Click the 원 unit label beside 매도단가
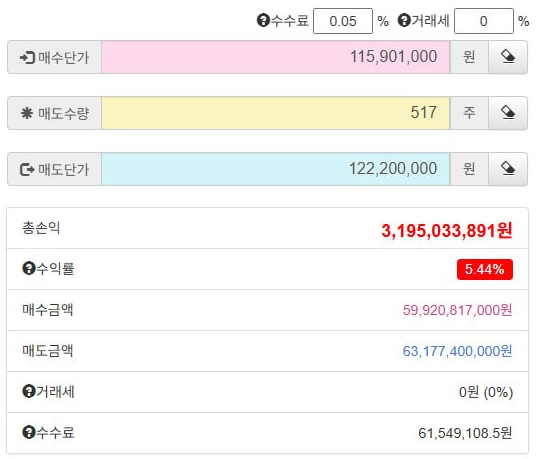This screenshot has height=459, width=542. point(469,169)
